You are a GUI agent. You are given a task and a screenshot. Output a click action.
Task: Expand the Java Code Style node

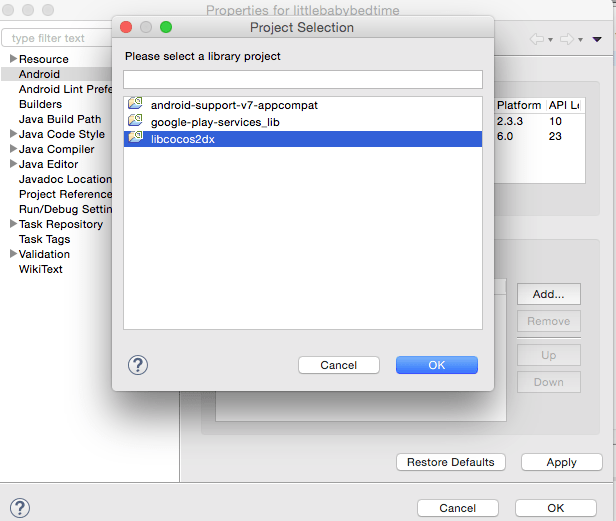(x=13, y=134)
